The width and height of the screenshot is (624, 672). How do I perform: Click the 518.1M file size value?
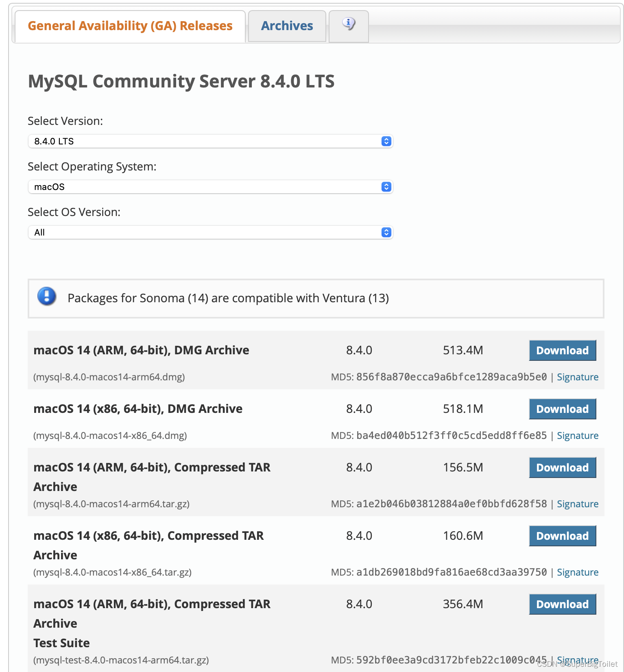[x=463, y=409]
